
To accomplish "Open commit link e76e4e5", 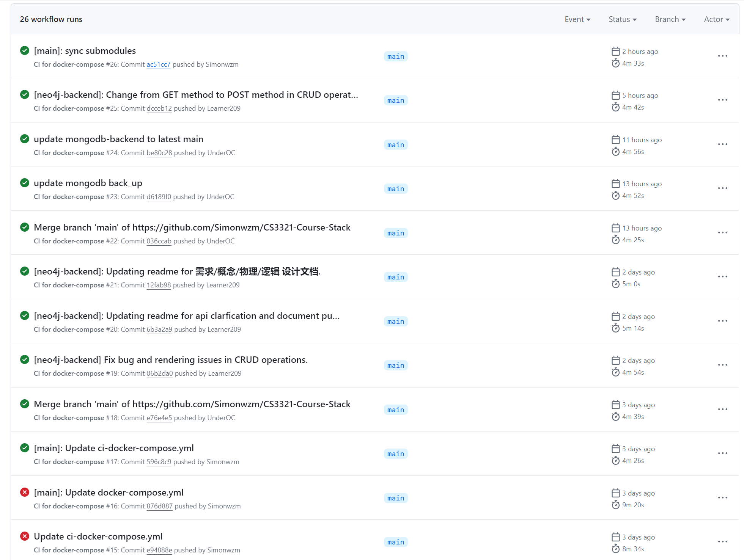I will point(159,418).
